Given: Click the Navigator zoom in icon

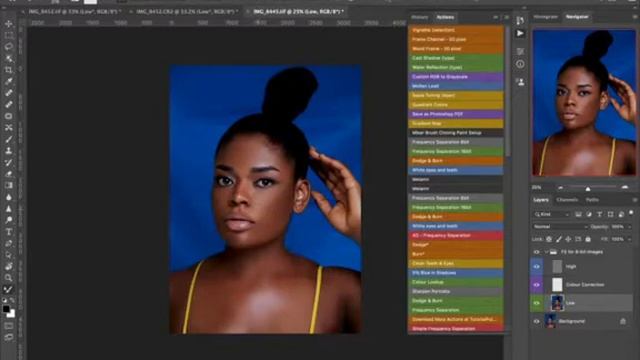Looking at the screenshot, I should pyautogui.click(x=625, y=187).
